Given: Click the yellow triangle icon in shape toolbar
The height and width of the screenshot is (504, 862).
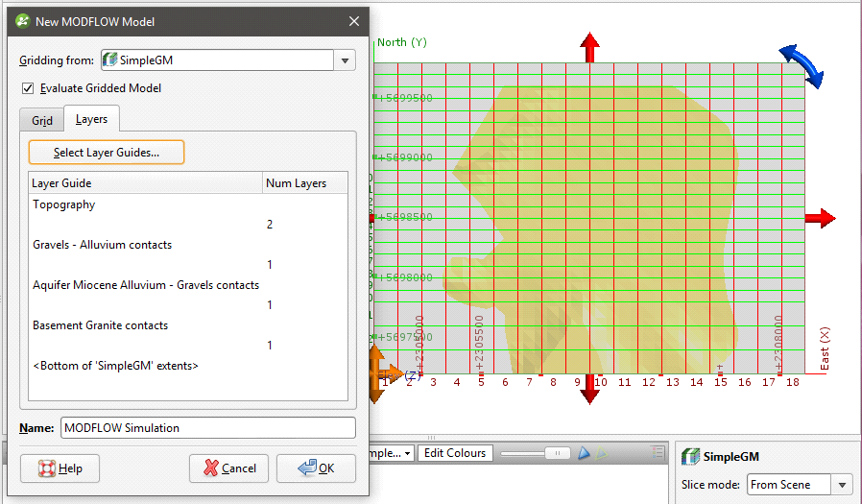Looking at the screenshot, I should point(602,453).
